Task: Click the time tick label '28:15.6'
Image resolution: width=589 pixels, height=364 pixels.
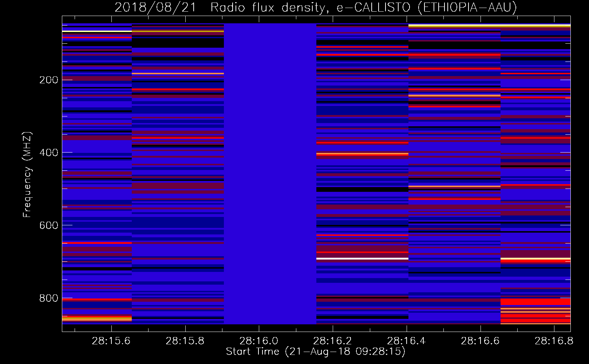Action: click(x=111, y=341)
